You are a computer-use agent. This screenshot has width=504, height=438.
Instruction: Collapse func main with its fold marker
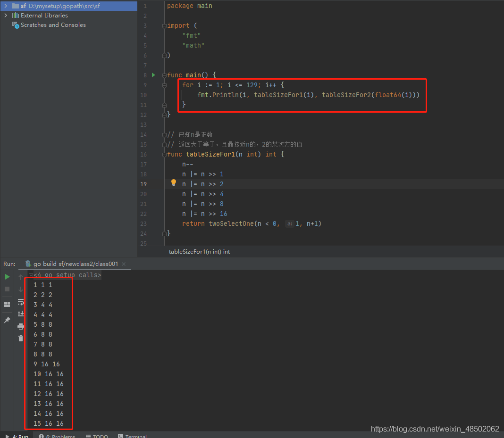point(164,75)
